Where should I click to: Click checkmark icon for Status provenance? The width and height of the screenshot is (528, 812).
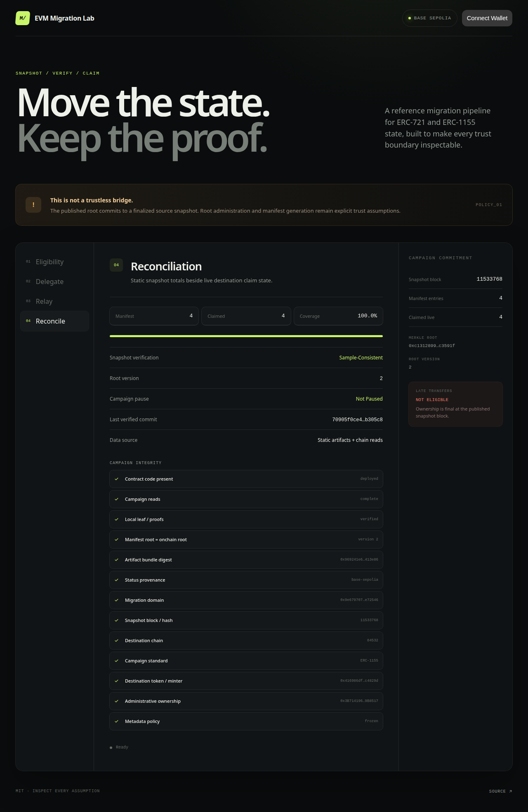click(x=117, y=580)
